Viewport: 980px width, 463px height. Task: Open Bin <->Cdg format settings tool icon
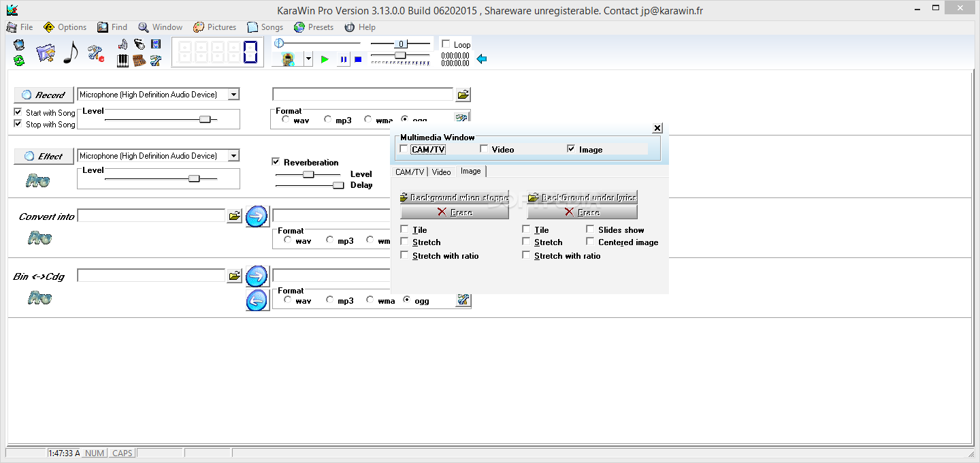point(463,300)
